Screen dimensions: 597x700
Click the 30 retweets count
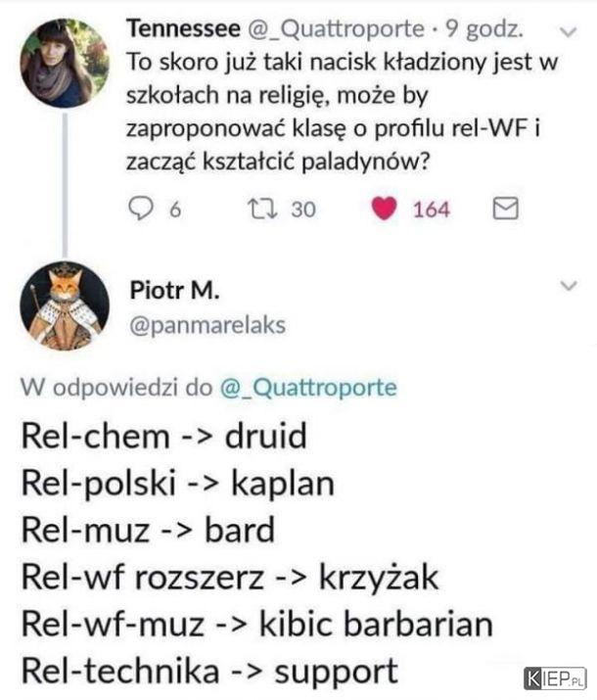point(303,210)
